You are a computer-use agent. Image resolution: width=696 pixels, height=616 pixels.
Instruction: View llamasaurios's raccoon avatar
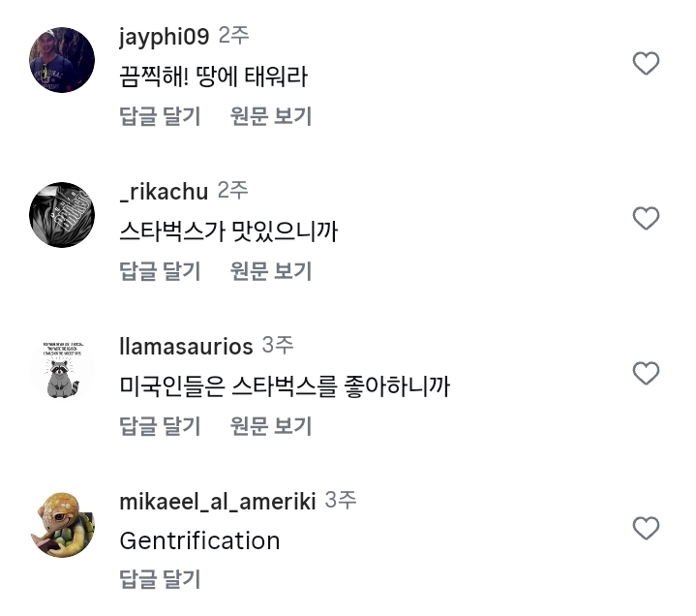[62, 370]
